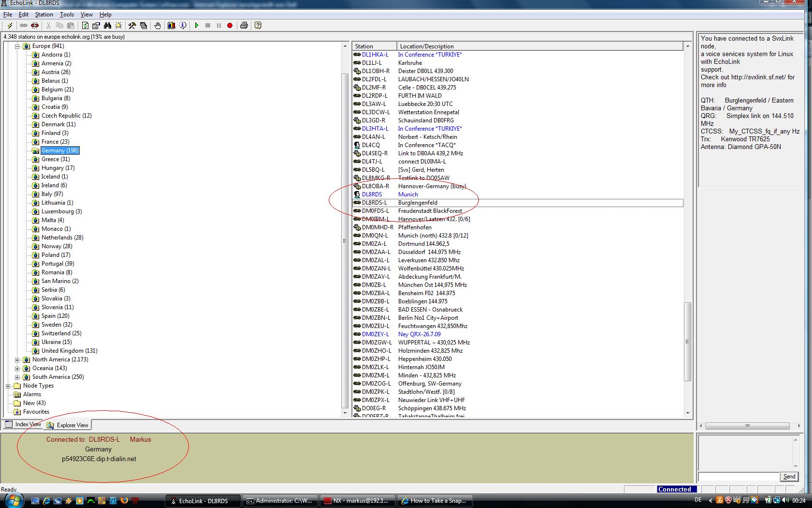Screen dimensions: 812x508
Task: Click the Firefox quick launch icon
Action: point(124,501)
